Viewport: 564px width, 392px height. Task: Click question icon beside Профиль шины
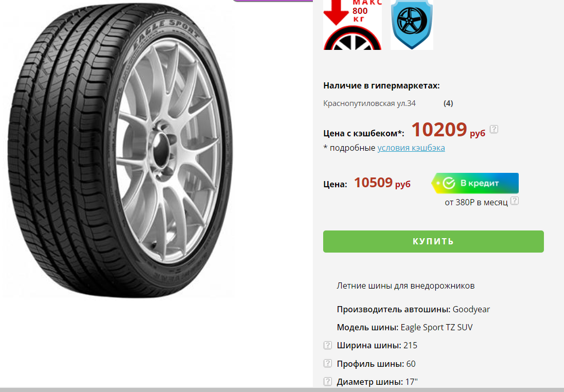click(328, 363)
